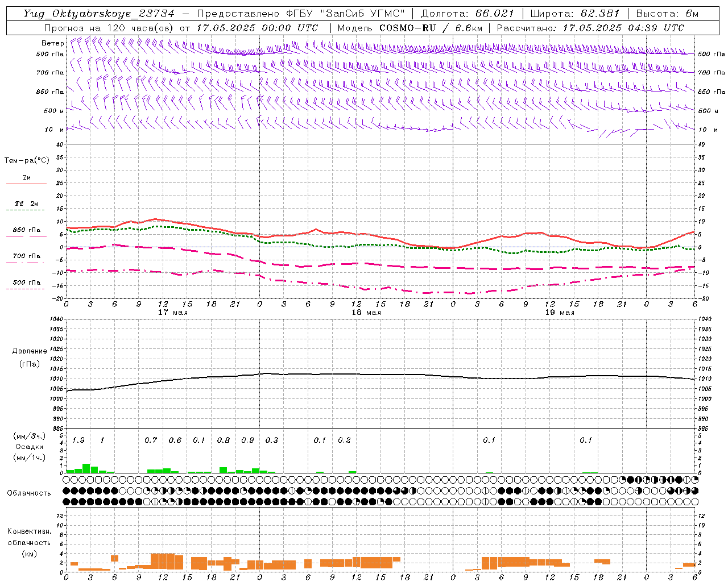The width and height of the screenshot is (728, 582).
Task: Click the 'Осадки' precipitation panel label
Action: coord(30,447)
